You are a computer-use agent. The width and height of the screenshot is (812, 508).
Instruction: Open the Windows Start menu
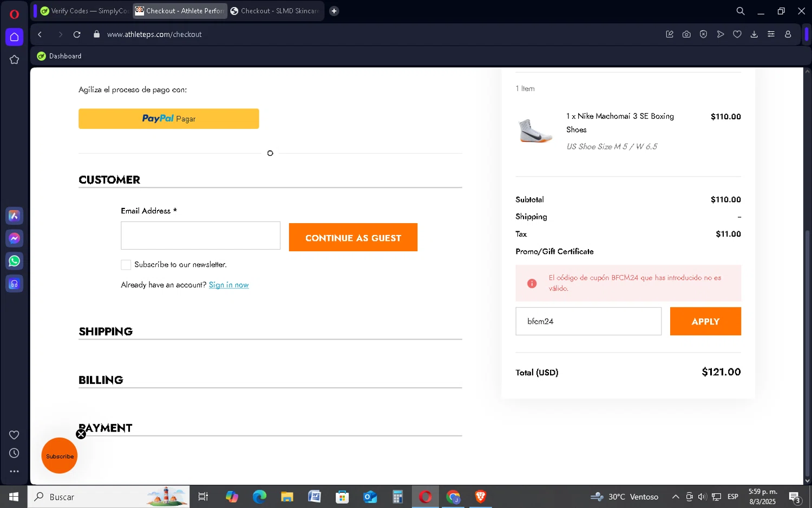(14, 497)
